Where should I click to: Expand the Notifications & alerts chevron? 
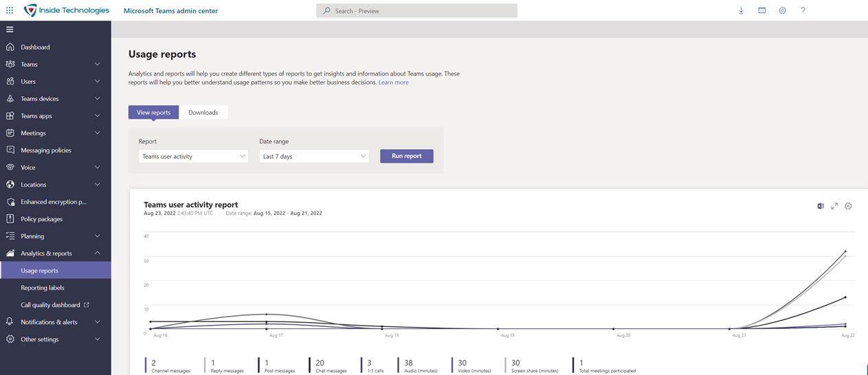pos(97,321)
